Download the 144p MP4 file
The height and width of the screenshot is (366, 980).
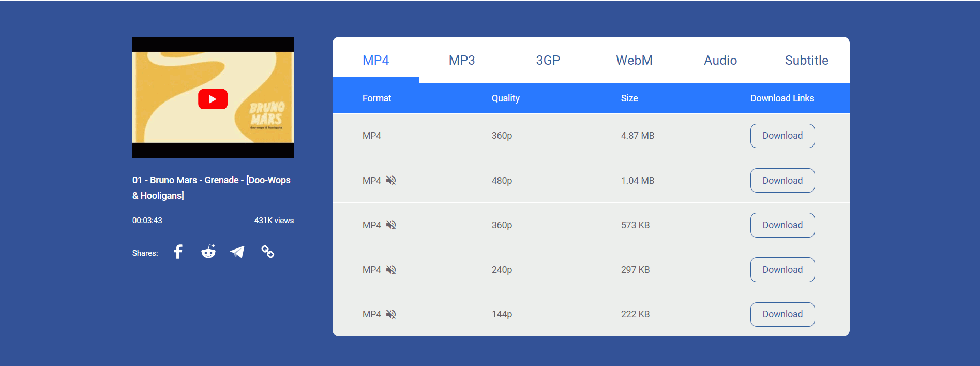click(x=782, y=314)
